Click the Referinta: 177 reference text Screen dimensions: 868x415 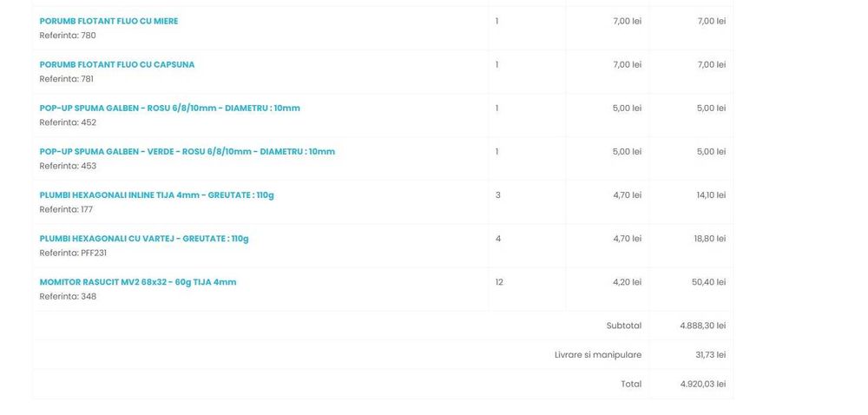(68, 209)
